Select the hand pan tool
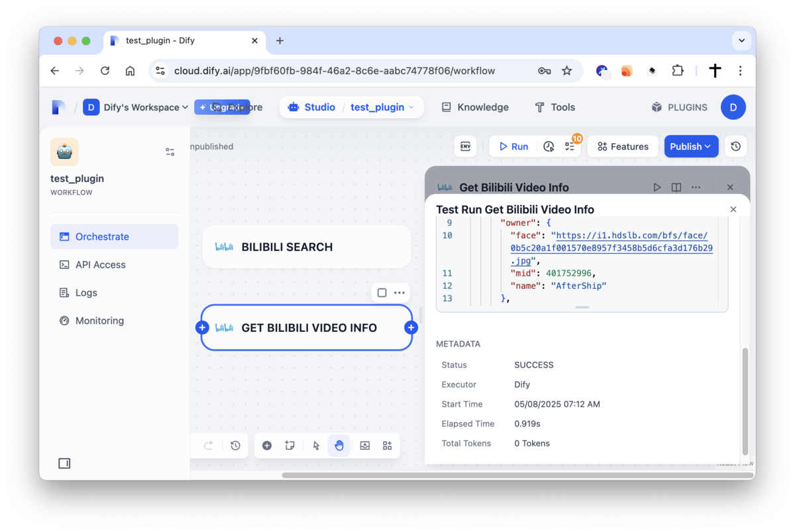795x532 pixels. (x=339, y=446)
